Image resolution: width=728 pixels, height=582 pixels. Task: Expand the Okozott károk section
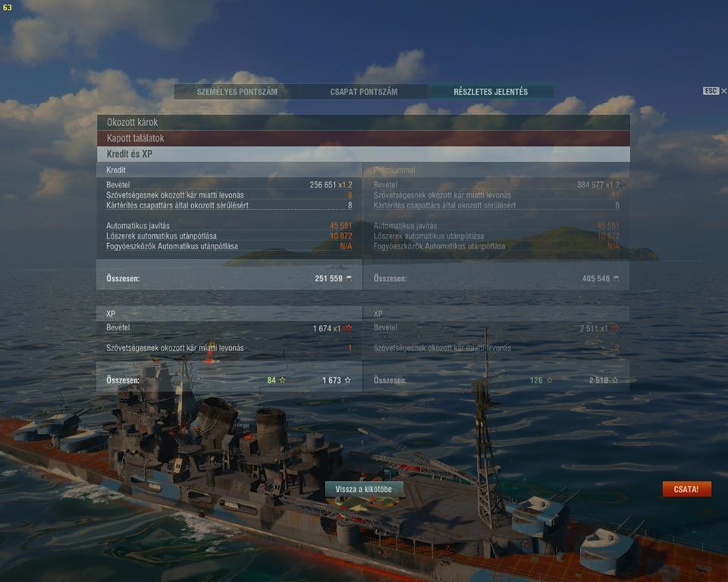click(x=363, y=122)
